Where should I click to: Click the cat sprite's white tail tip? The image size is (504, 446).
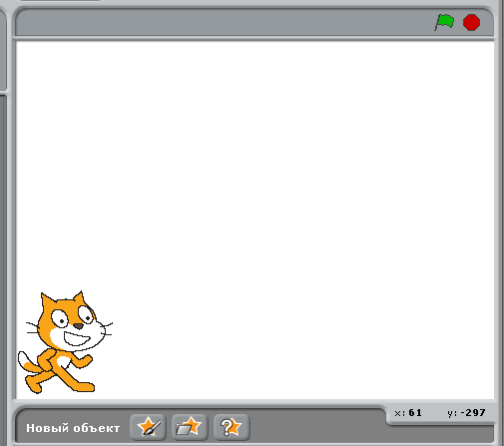pyautogui.click(x=23, y=359)
